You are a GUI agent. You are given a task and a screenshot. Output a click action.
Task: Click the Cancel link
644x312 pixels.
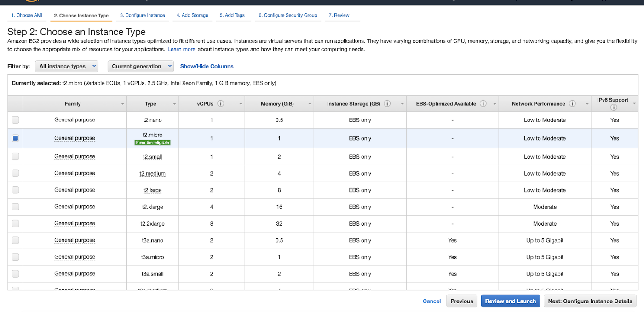(x=432, y=301)
